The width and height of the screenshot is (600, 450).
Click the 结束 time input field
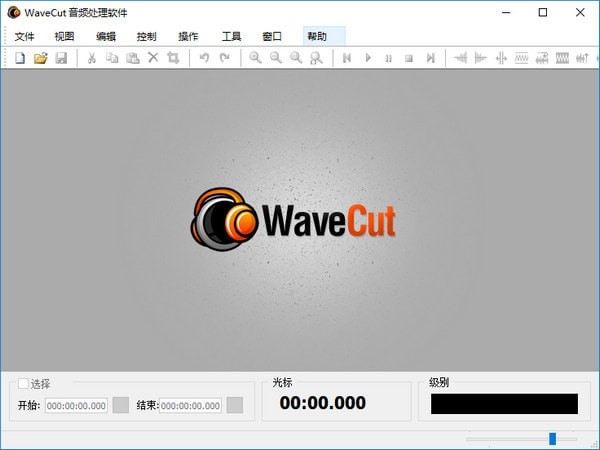[190, 406]
